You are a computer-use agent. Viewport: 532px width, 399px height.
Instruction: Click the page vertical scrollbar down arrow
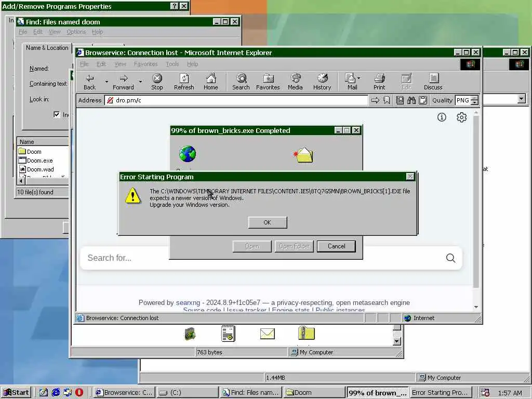(x=476, y=307)
